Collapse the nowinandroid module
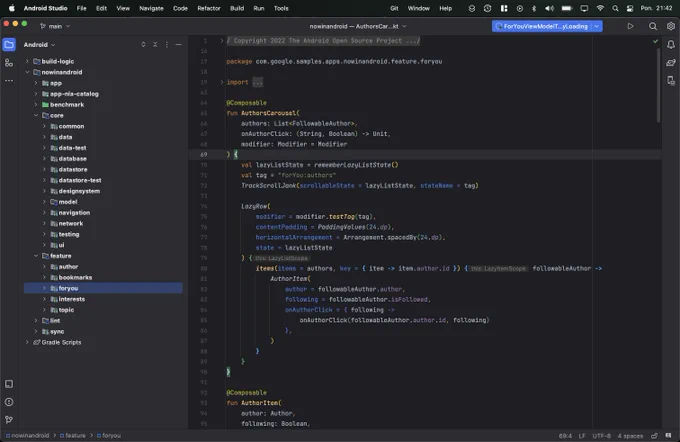The width and height of the screenshot is (680, 442). point(27,72)
